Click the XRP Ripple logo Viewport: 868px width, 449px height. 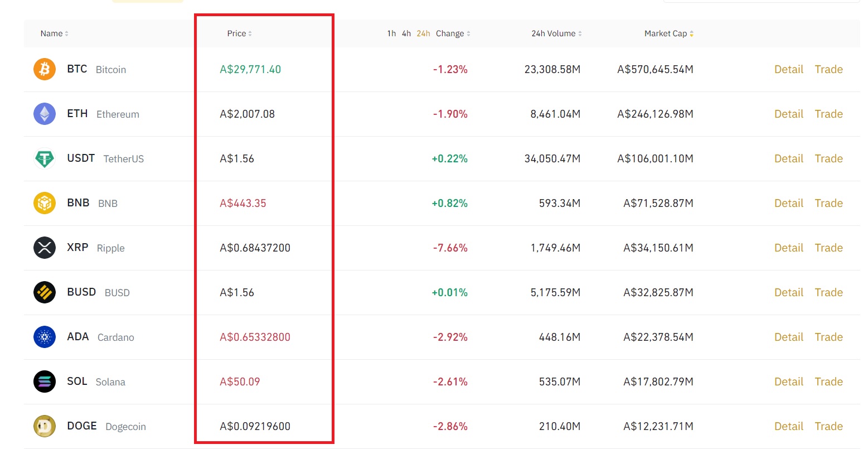pos(45,248)
